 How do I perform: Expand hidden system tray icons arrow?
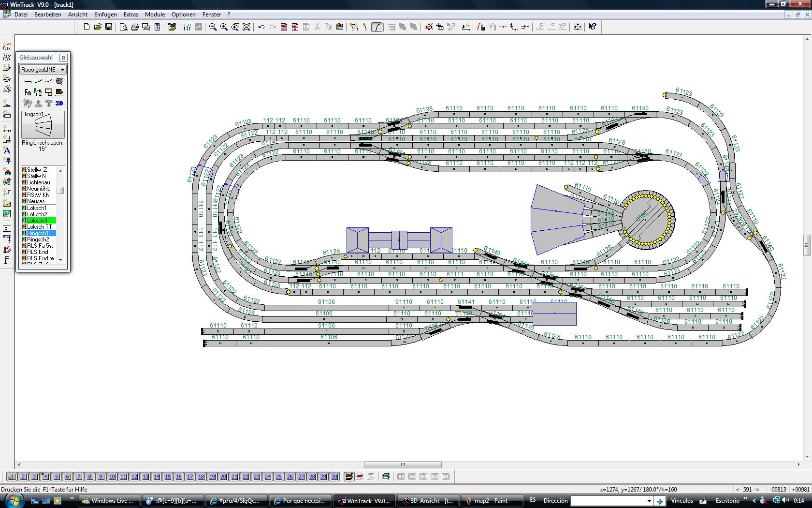tap(754, 501)
